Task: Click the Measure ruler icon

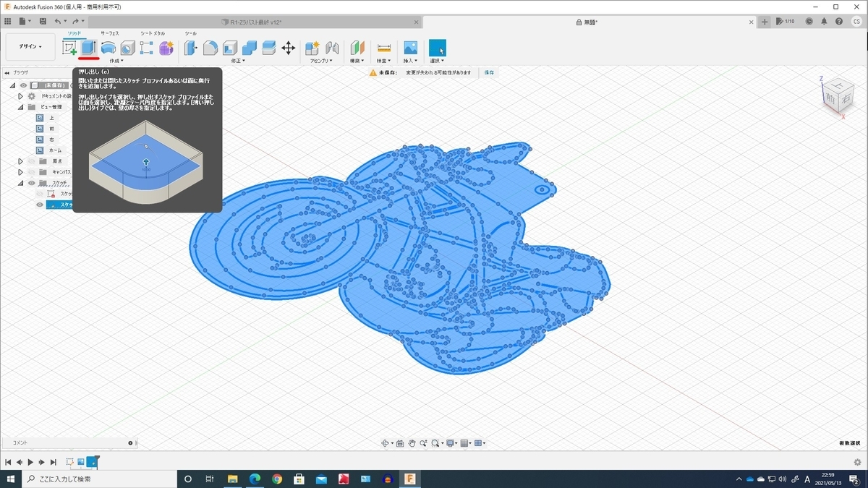Action: tap(384, 48)
